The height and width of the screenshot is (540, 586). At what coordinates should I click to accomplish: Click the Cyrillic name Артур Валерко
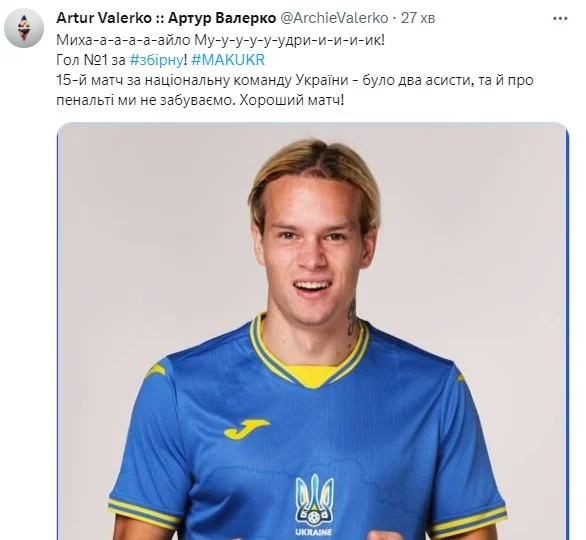(222, 18)
